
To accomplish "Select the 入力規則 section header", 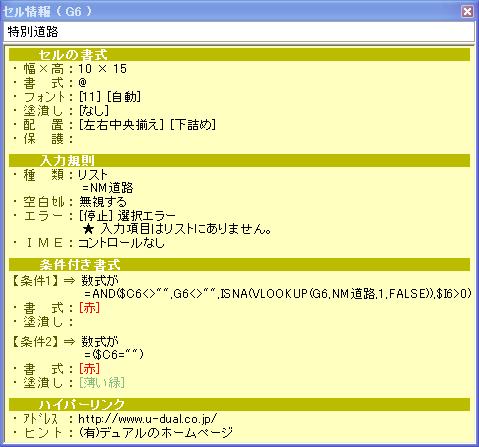I will [239, 160].
